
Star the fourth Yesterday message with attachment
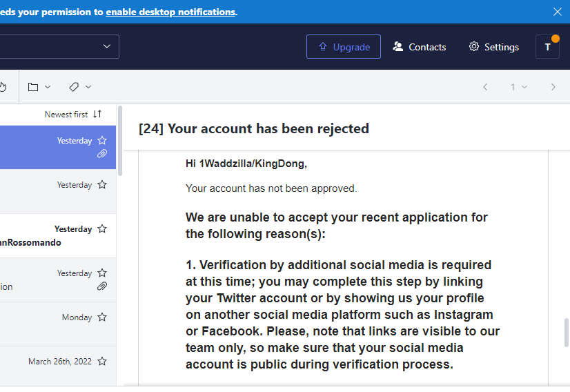point(102,273)
